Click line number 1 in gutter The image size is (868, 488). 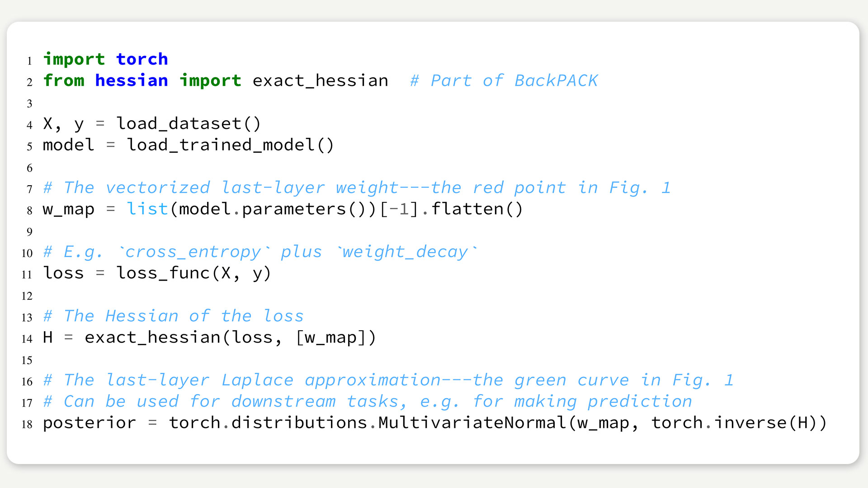29,61
